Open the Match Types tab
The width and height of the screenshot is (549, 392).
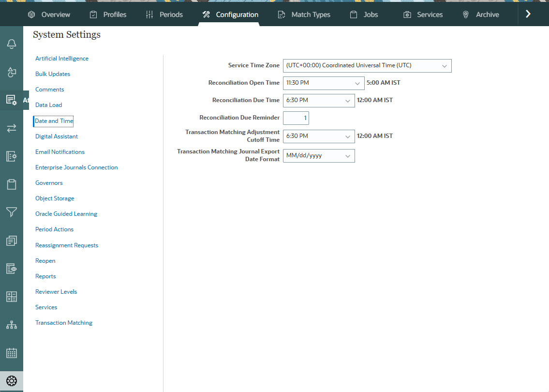coord(304,14)
